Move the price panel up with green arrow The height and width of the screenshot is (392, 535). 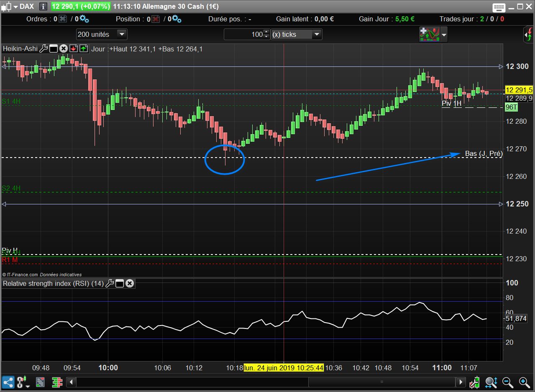pos(83,48)
